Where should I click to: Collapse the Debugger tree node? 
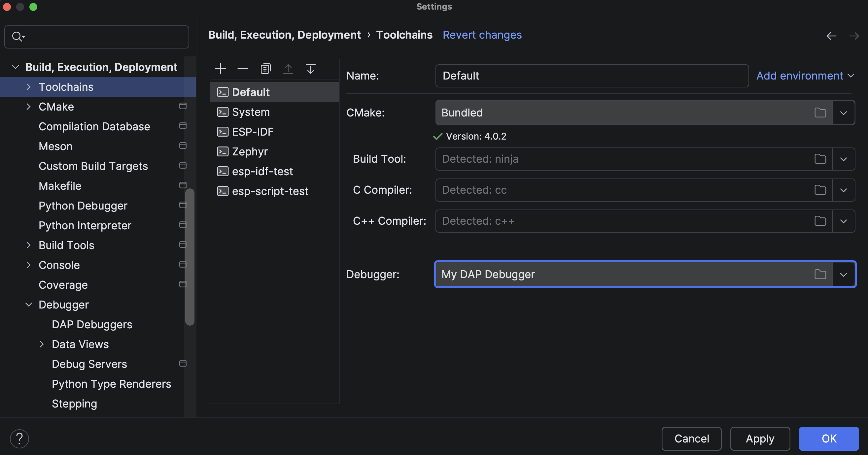click(29, 305)
